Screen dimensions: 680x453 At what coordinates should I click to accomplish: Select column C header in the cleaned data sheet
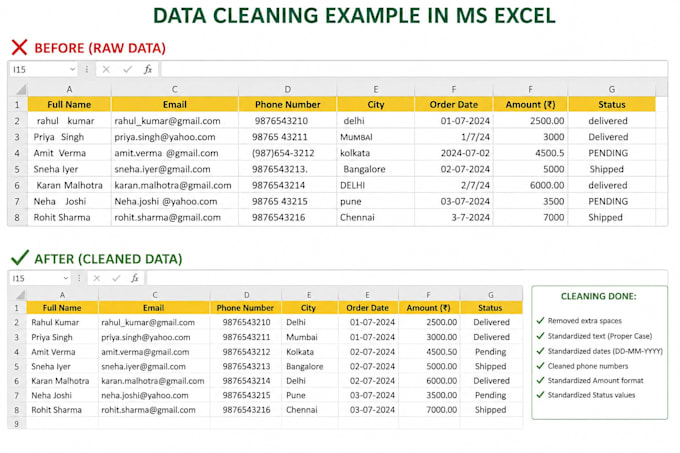(x=154, y=295)
